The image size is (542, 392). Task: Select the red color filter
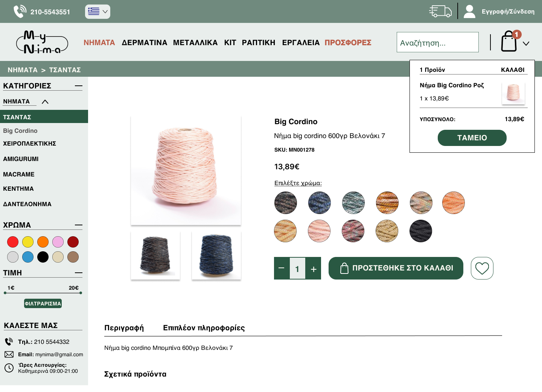coord(13,242)
